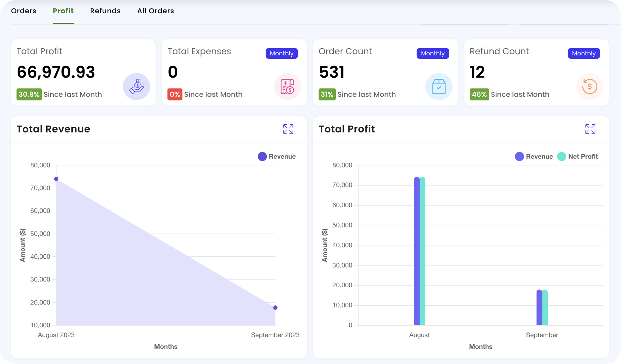Click the invoice Total Expenses icon
The height and width of the screenshot is (364, 621).
[x=288, y=87]
